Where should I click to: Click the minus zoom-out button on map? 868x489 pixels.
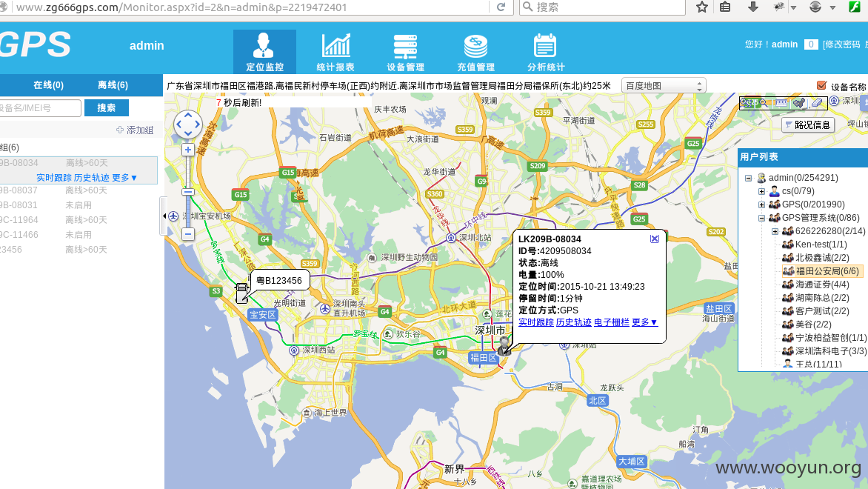188,233
